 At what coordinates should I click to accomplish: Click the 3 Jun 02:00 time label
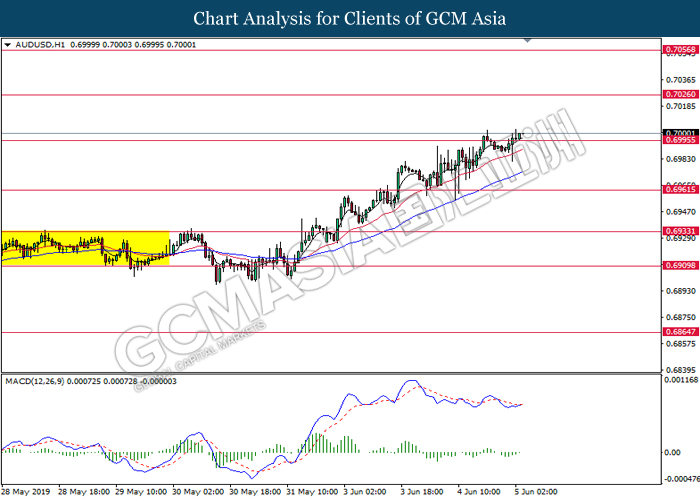click(367, 492)
